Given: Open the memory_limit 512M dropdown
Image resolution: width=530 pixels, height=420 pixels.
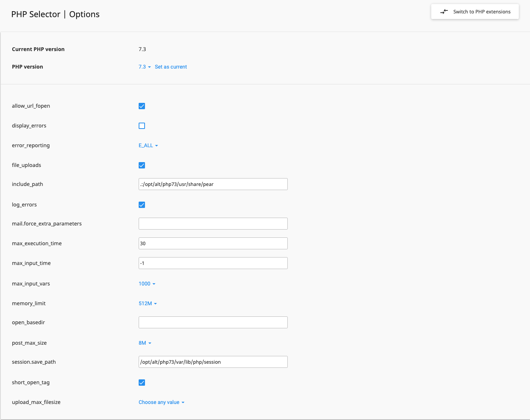Looking at the screenshot, I should tap(148, 303).
